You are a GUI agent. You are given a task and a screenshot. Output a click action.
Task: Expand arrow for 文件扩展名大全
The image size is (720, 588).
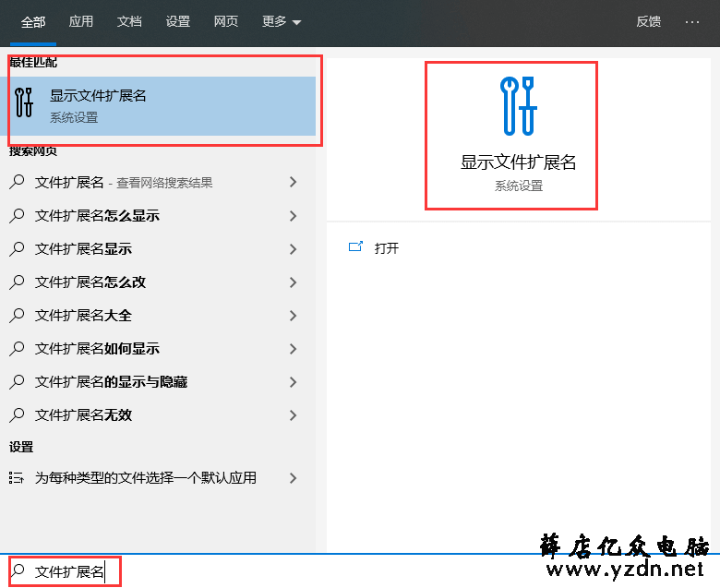click(x=293, y=316)
